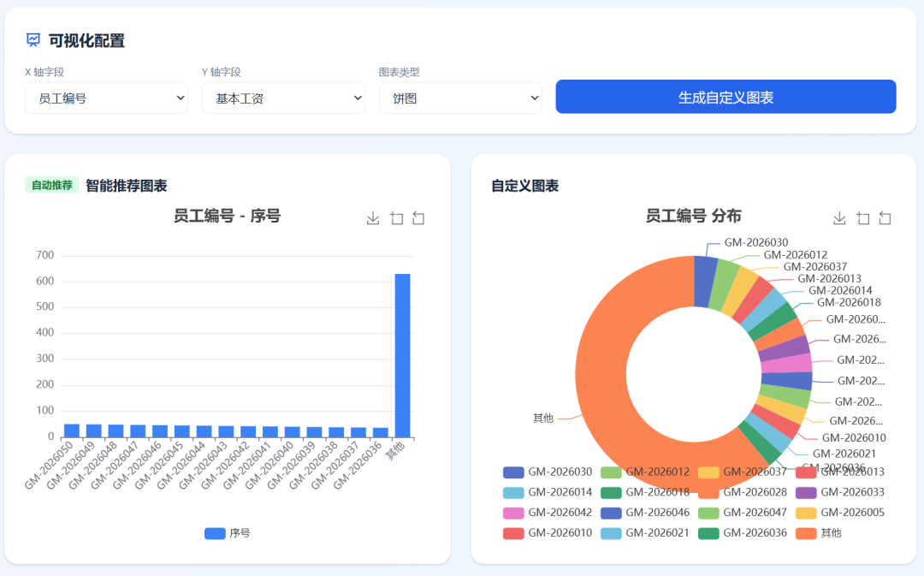Click GM-2026021 light blue legend swatch
The width and height of the screenshot is (924, 576).
[611, 533]
